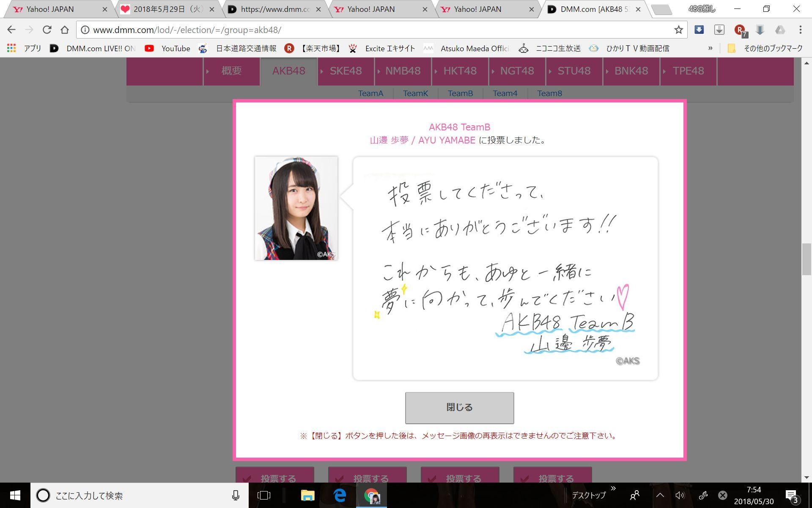Open the Action Center notifications icon
Image resolution: width=812 pixels, height=508 pixels.
point(792,496)
